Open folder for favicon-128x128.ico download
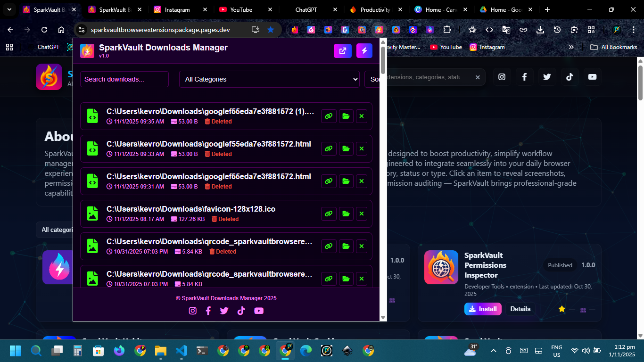 (346, 214)
